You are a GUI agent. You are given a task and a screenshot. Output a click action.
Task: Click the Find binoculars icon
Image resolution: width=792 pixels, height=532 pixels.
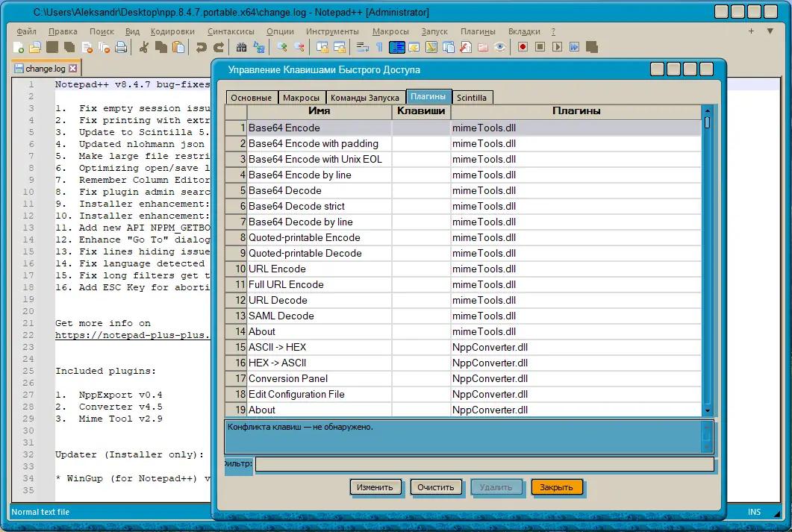coord(242,47)
